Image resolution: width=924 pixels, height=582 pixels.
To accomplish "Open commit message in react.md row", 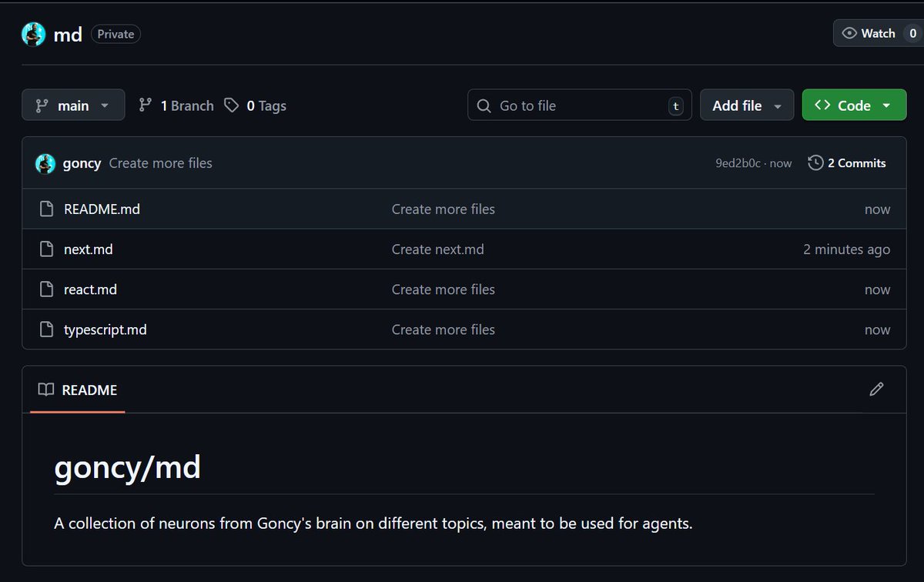I will (x=443, y=289).
